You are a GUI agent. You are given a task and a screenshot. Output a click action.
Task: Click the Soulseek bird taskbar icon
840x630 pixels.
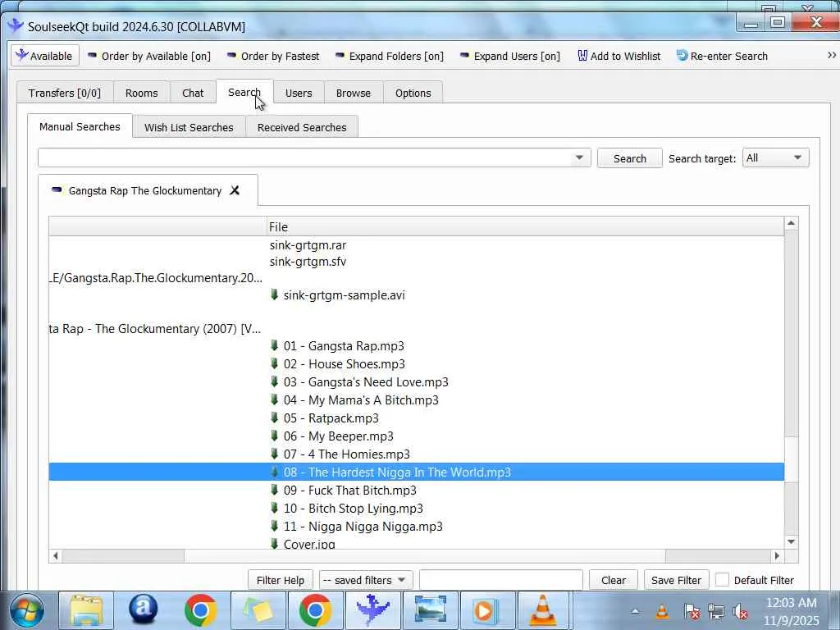point(373,610)
